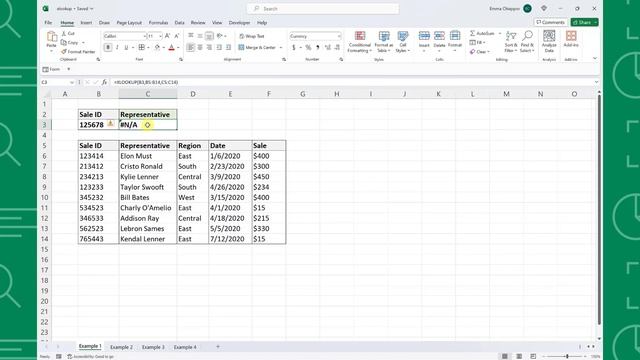
Task: Toggle Italic formatting
Action: click(x=117, y=48)
